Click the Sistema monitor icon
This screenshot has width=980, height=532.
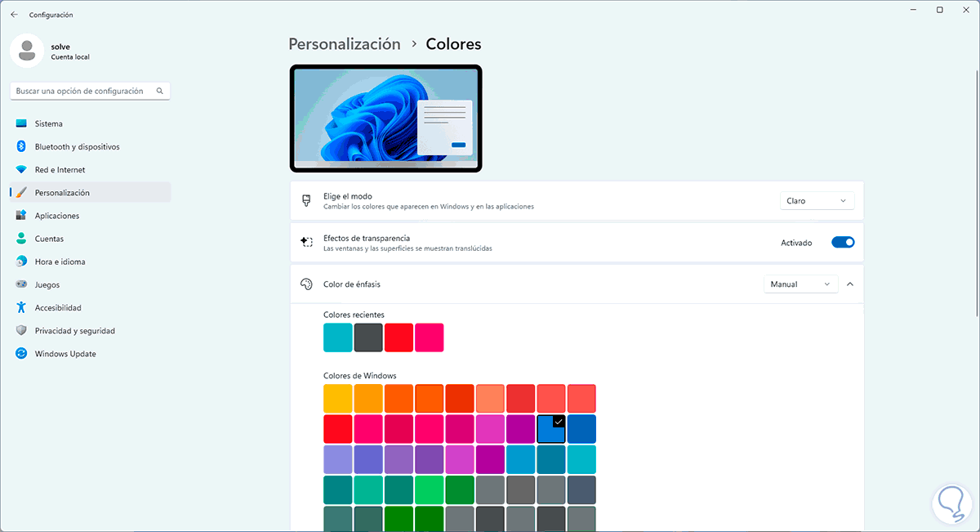point(21,123)
